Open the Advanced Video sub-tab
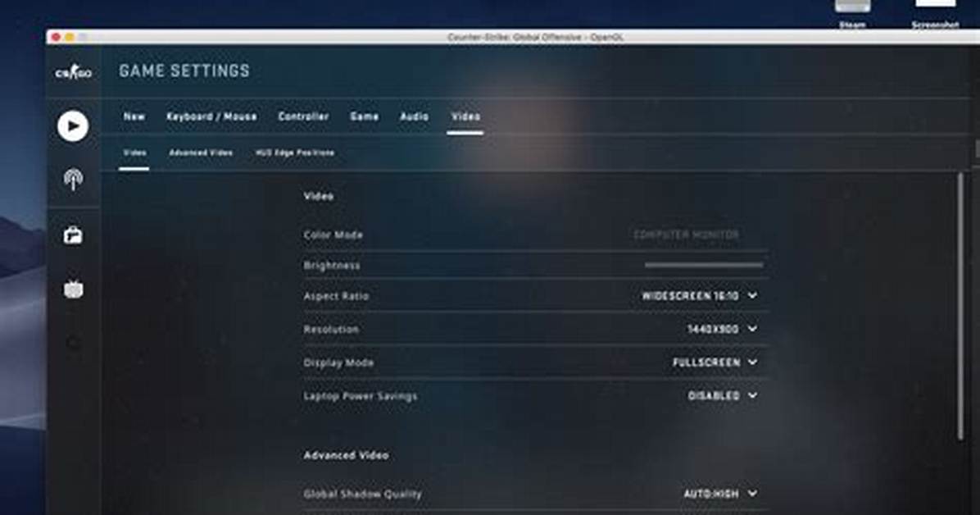The width and height of the screenshot is (980, 515). tap(201, 153)
